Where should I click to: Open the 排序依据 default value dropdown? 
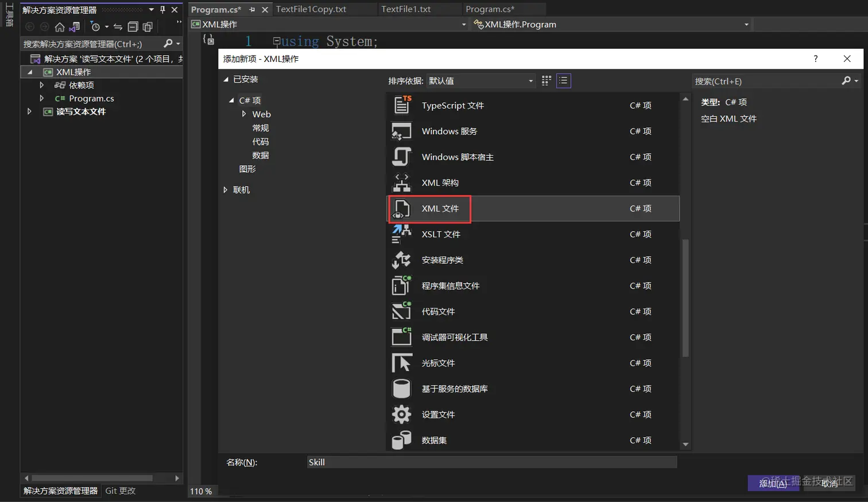[530, 81]
